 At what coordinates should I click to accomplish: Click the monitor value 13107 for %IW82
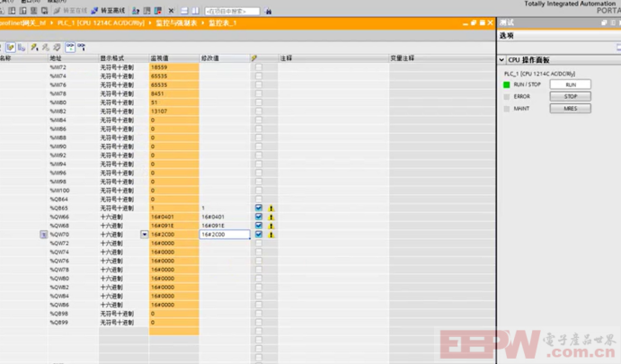point(174,111)
